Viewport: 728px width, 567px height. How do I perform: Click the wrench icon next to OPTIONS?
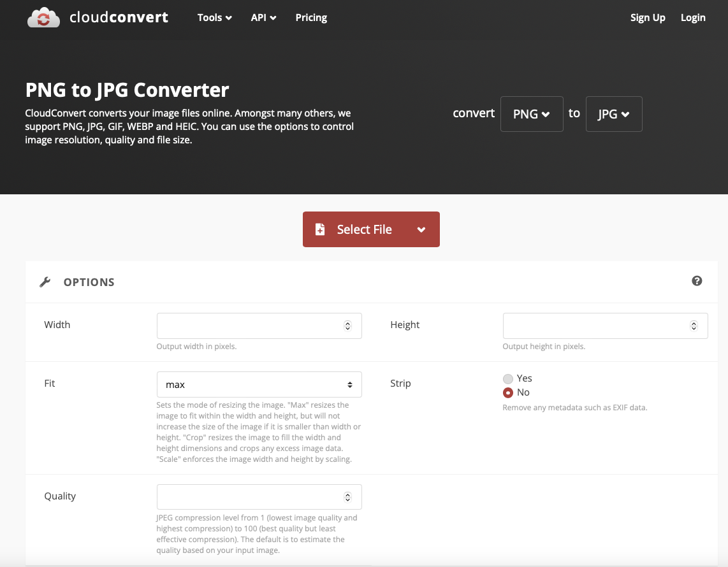45,281
